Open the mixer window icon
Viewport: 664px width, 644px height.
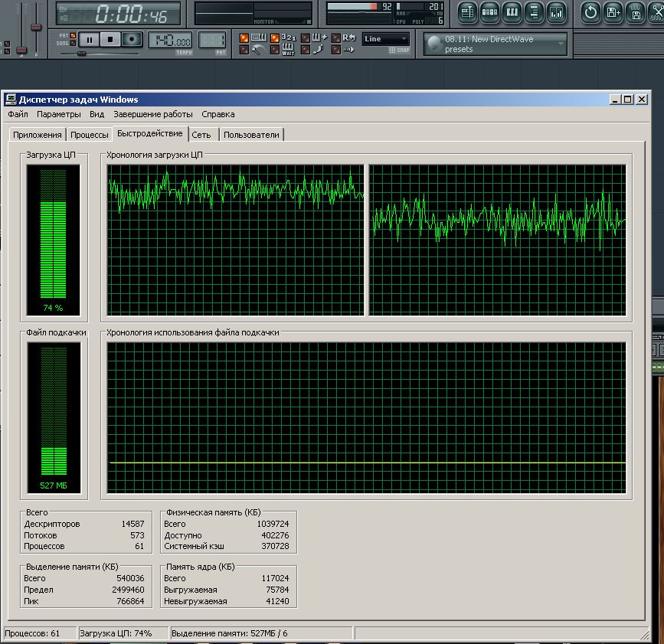tap(557, 11)
